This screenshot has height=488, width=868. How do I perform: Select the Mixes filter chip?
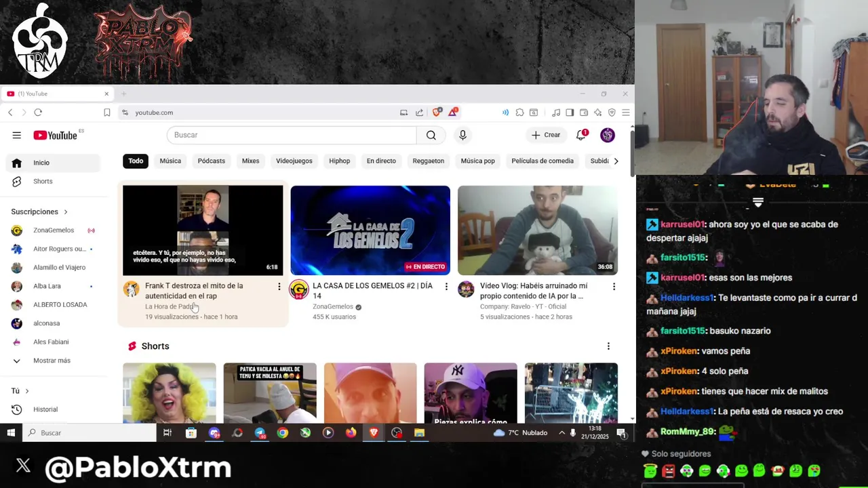(x=250, y=161)
